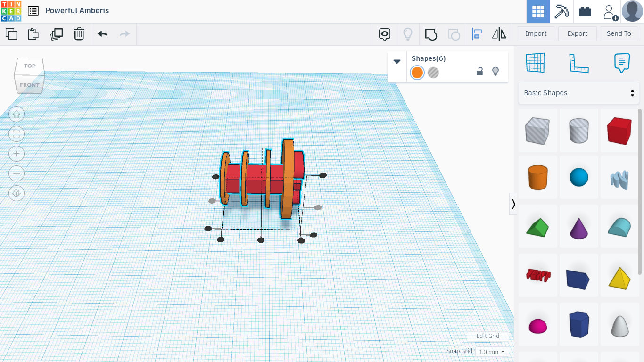Pick the red Box shape

click(619, 131)
